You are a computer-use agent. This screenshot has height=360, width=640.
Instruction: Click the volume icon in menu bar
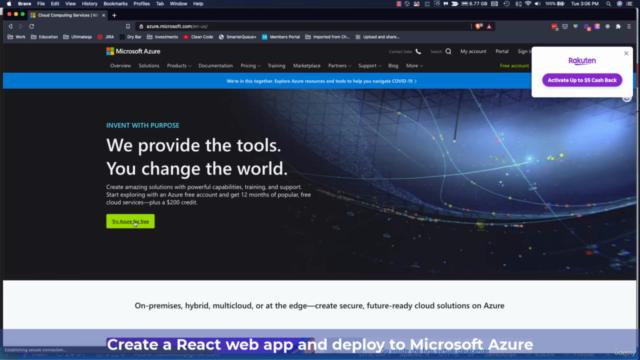click(x=538, y=4)
